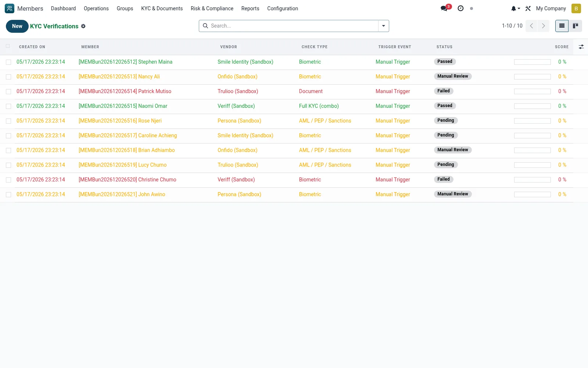Select the Rose Njeri row checkbox
The height and width of the screenshot is (368, 588).
pyautogui.click(x=8, y=121)
